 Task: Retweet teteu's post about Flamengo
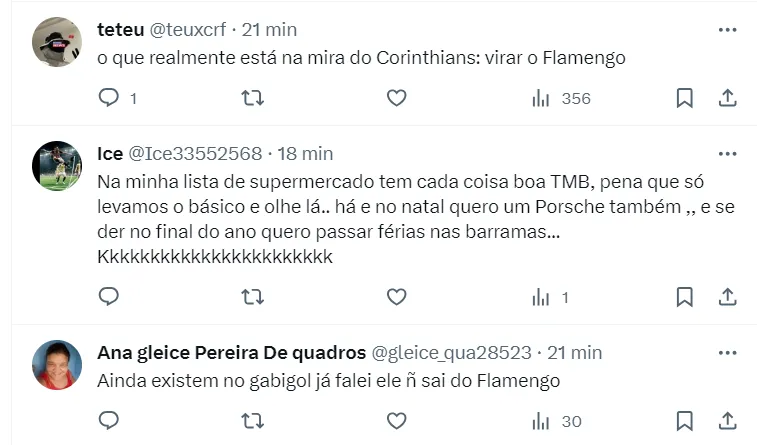pyautogui.click(x=254, y=98)
